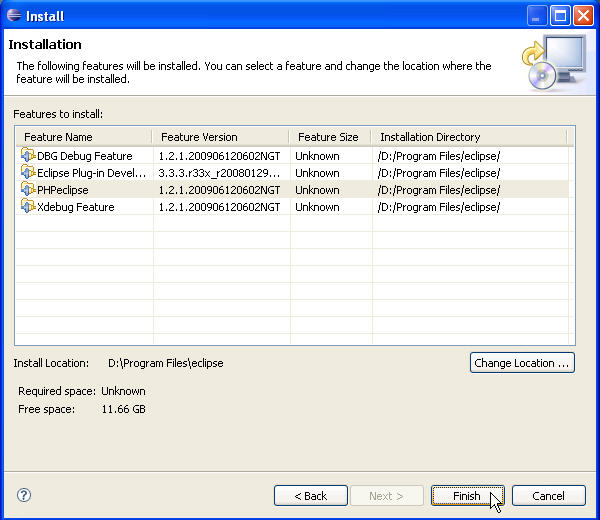The height and width of the screenshot is (520, 600).
Task: Open the Change Location ... dialog
Action: pyautogui.click(x=522, y=362)
